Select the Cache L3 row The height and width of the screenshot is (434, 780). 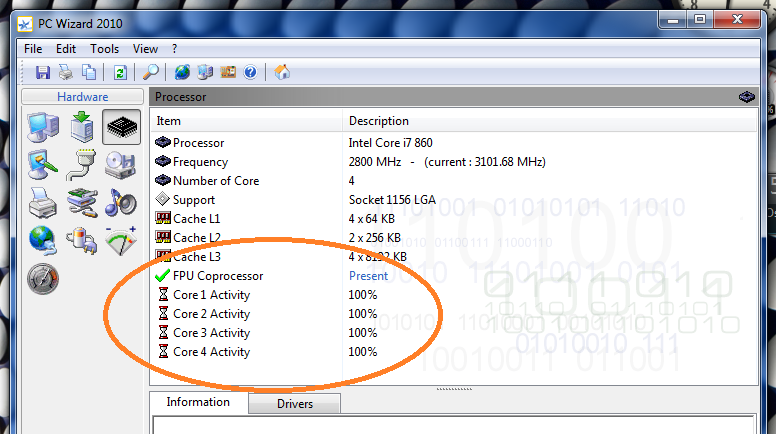tap(454, 257)
